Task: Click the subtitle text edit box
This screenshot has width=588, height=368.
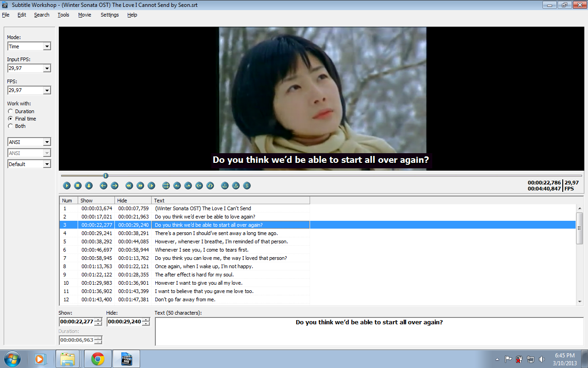Action: (x=369, y=331)
